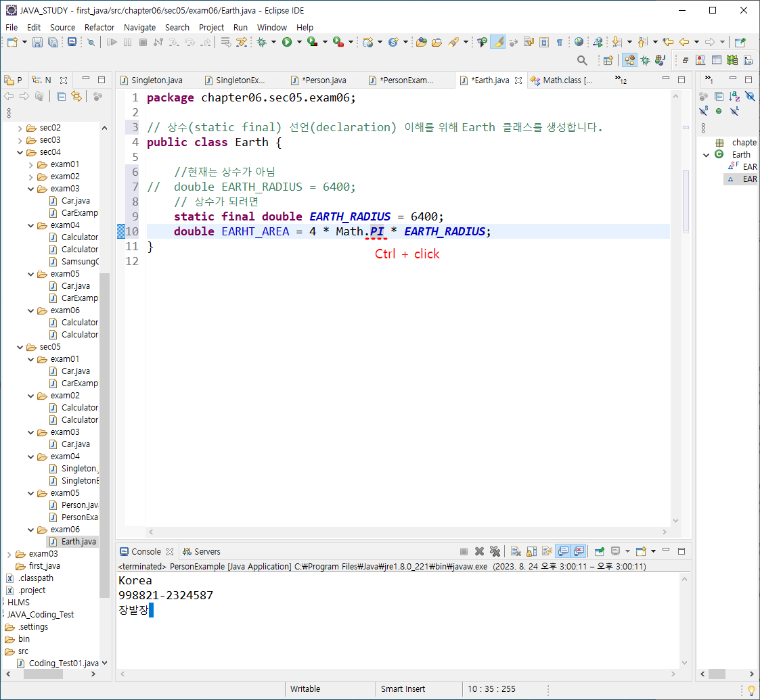Close the Earth.java editor tab
This screenshot has width=760, height=700.
(x=518, y=80)
